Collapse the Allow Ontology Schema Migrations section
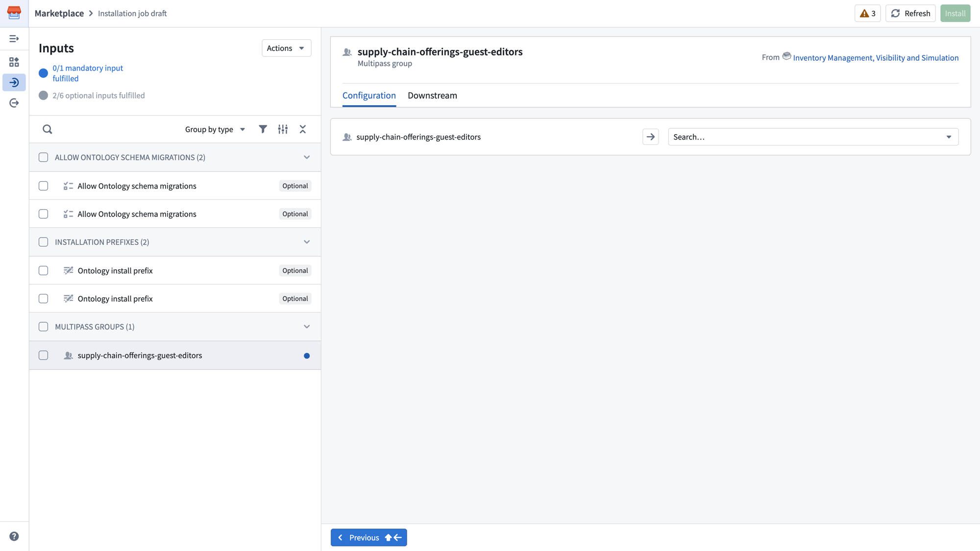 (307, 157)
